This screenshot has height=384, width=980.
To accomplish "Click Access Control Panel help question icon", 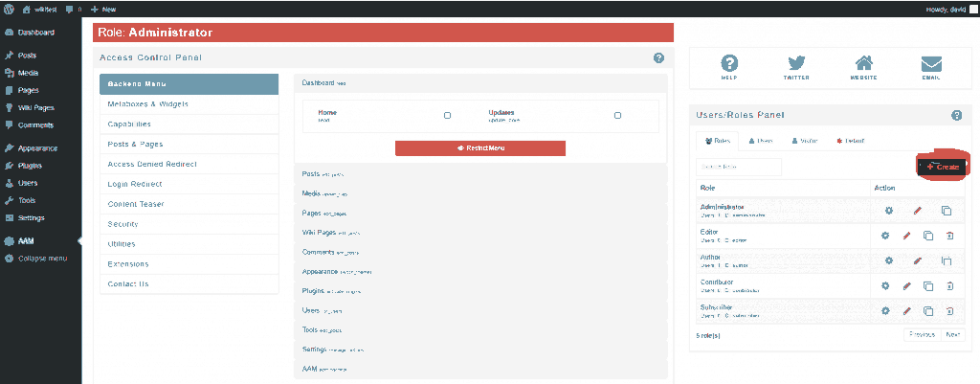I will tap(658, 58).
